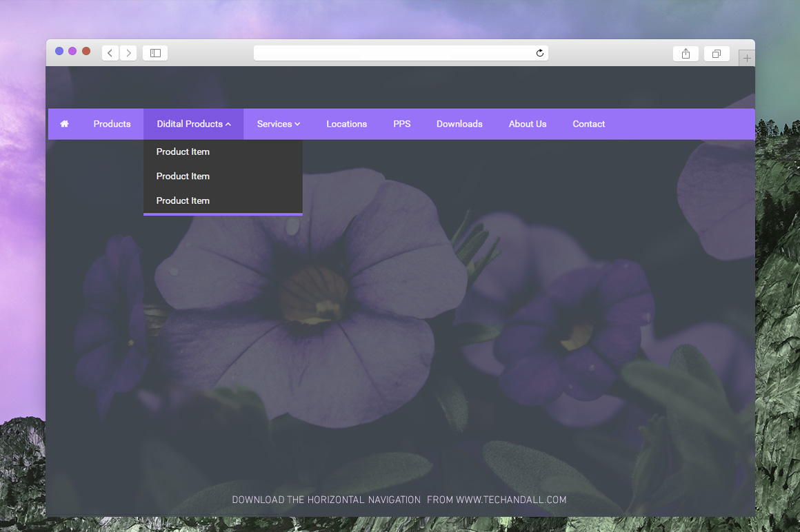Open the Contact menu item
Screen dimensions: 800x532
(x=588, y=124)
